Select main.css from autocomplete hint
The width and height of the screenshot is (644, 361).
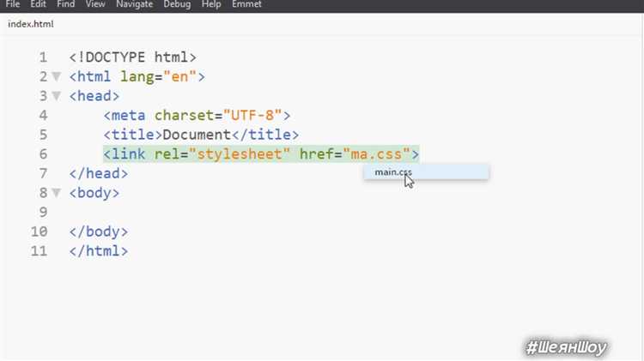tap(426, 171)
